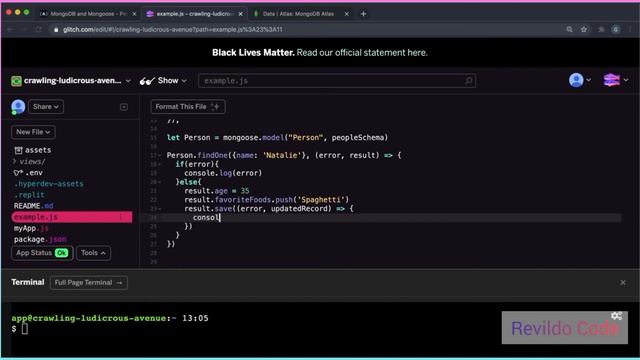Select the example.js file
The width and height of the screenshot is (640, 360).
click(x=72, y=217)
